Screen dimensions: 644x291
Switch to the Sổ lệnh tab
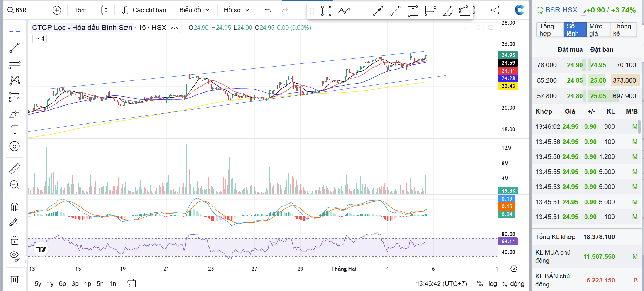click(x=575, y=30)
